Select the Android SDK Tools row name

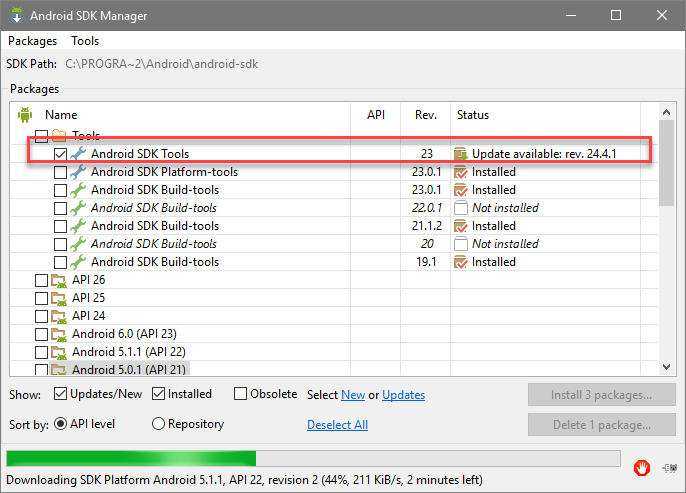(140, 154)
